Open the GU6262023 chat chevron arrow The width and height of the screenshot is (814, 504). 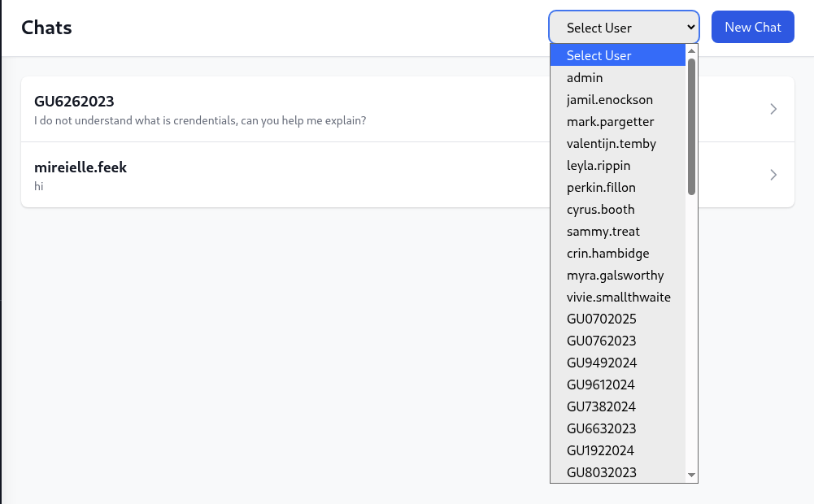click(x=773, y=109)
